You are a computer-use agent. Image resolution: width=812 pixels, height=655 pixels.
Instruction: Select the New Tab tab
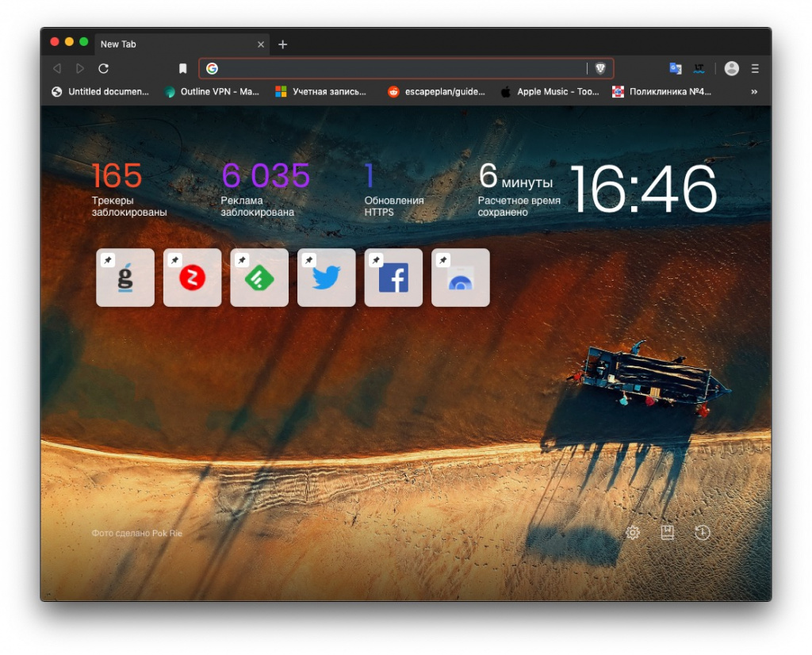(182, 44)
